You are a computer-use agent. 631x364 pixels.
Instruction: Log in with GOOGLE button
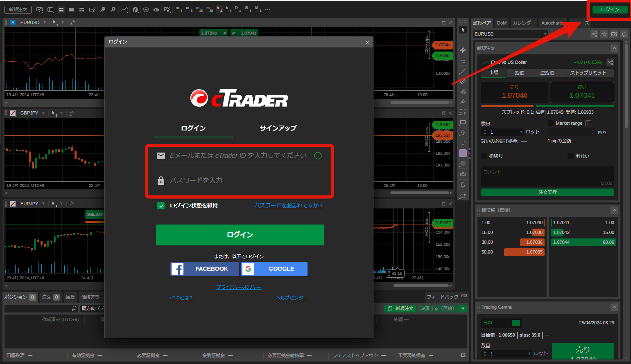(274, 269)
